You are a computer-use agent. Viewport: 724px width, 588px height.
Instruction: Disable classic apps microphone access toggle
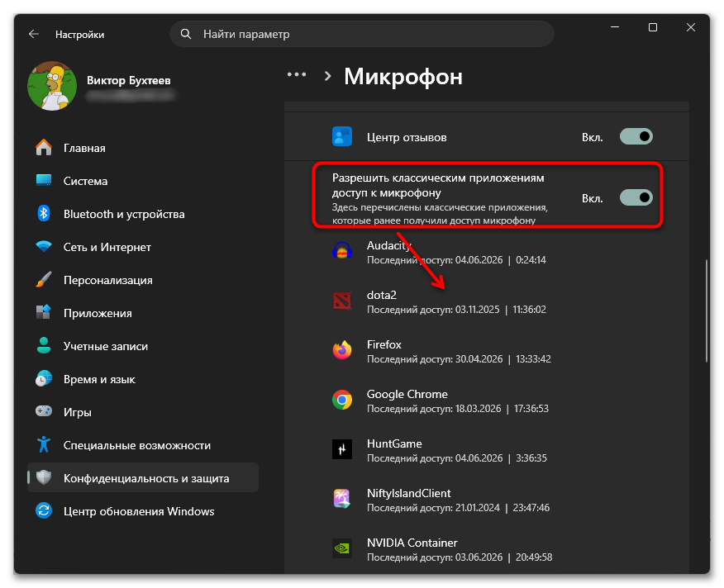[x=636, y=197]
